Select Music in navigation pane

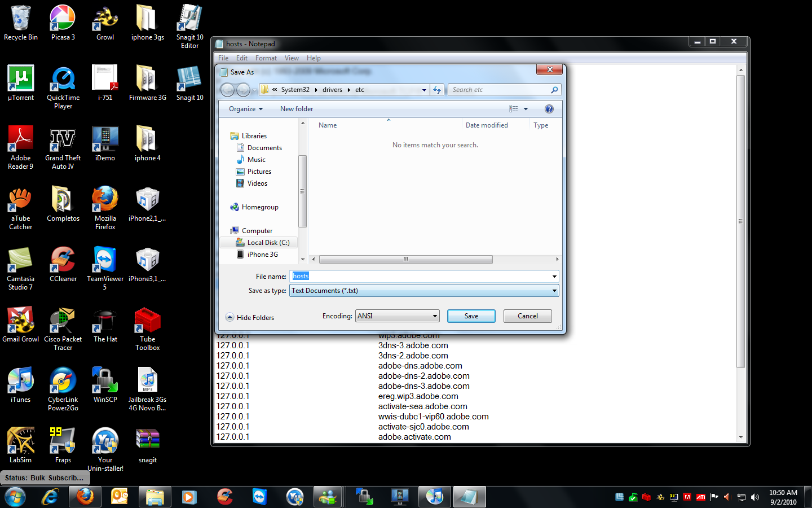(251, 160)
